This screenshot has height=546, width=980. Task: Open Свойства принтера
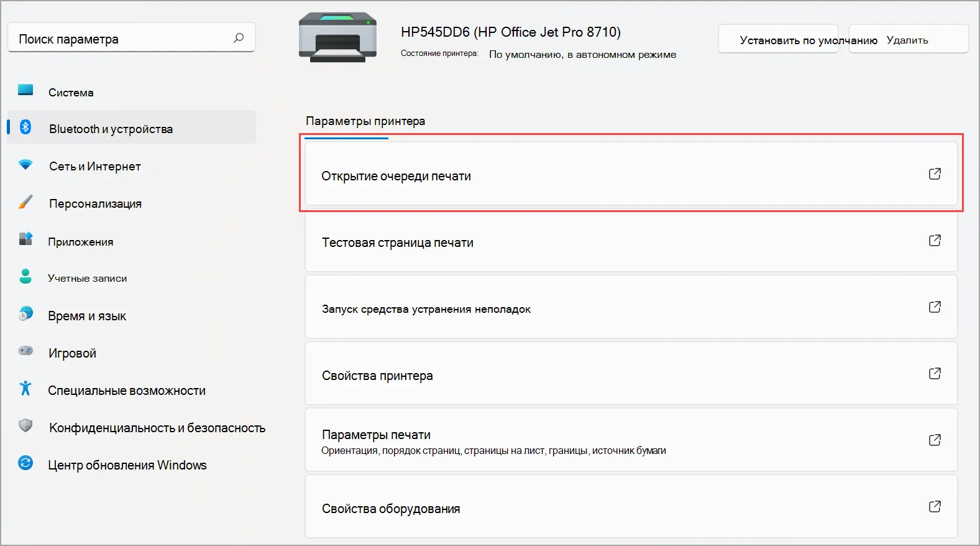tap(631, 374)
